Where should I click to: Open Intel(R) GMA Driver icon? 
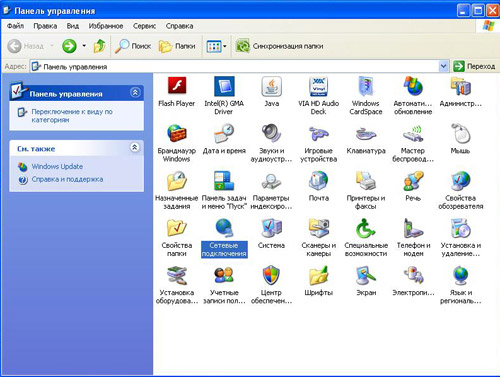tap(224, 87)
